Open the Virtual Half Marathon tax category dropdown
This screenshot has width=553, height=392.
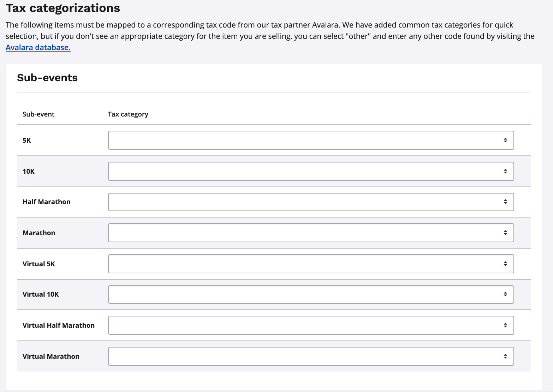tap(311, 325)
